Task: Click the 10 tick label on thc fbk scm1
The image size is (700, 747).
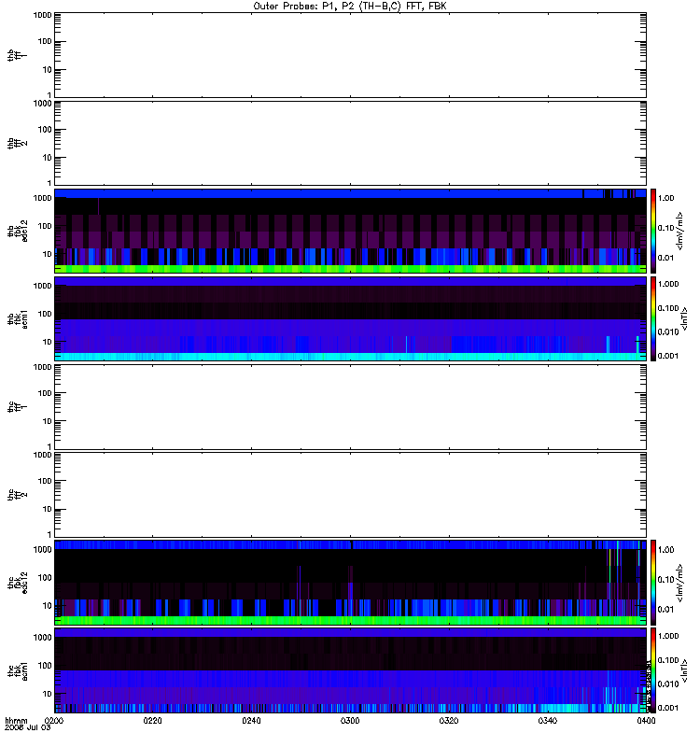Action: 48,694
